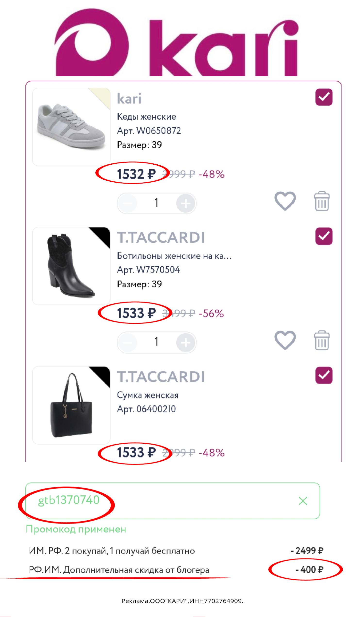This screenshot has width=364, height=617.
Task: Uncheck the T.TACCARDI ankle boots checkbox
Action: pyautogui.click(x=324, y=236)
